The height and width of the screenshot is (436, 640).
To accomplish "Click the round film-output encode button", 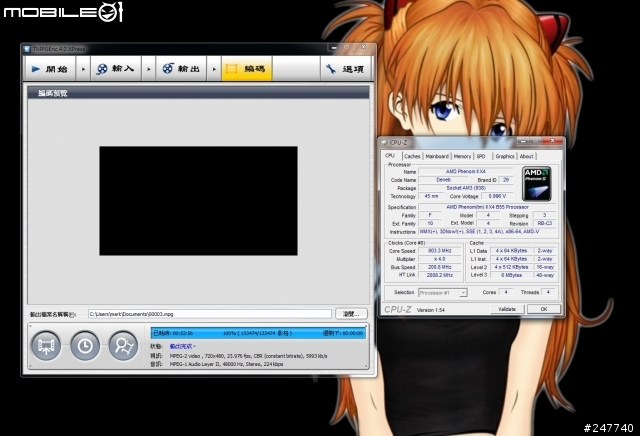I will (46, 346).
